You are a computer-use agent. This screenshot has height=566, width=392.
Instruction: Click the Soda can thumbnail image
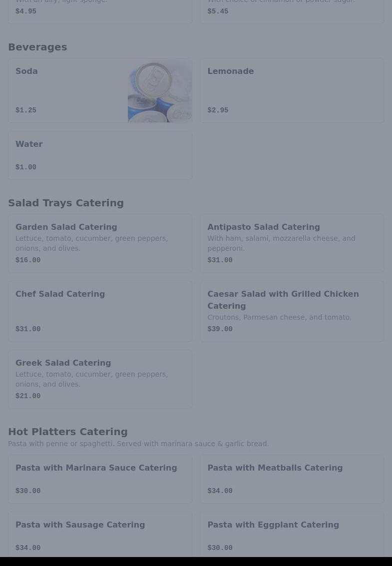159,91
